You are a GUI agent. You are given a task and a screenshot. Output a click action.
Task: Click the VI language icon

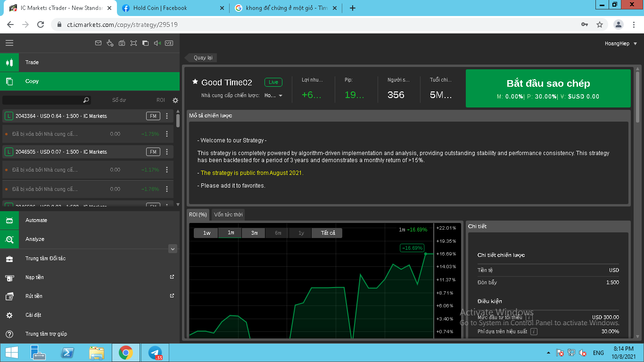pos(169,43)
